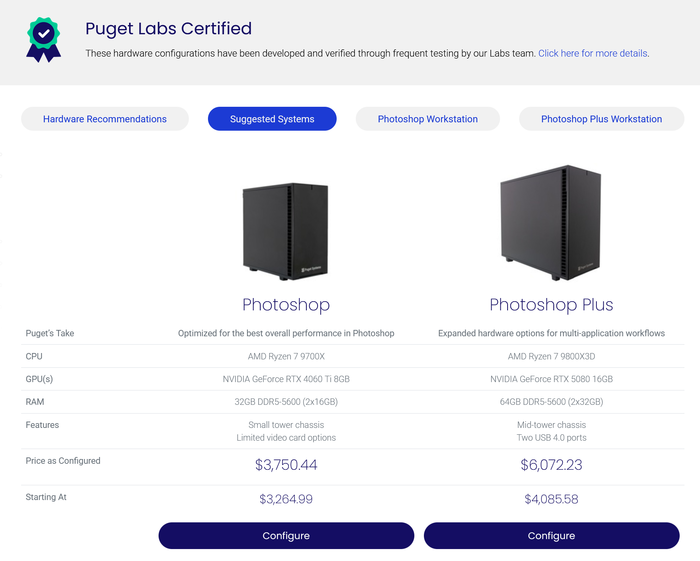Screen dimensions: 700x561
Task: Select the Suggested Systems tab
Action: (272, 119)
